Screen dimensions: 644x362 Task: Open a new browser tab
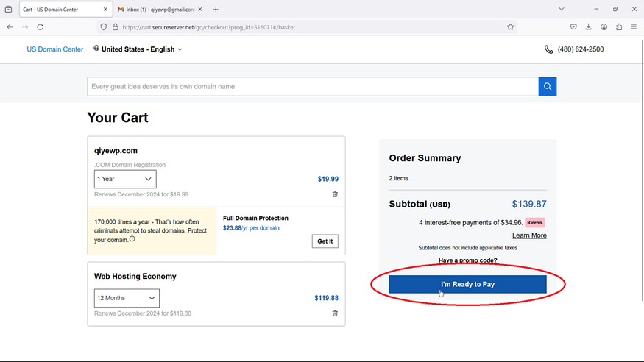click(x=216, y=10)
